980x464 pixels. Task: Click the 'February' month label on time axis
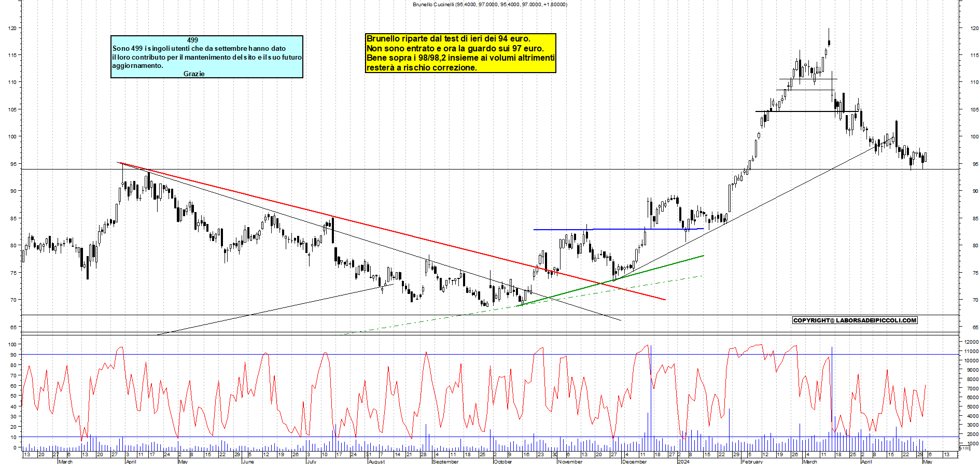[752, 461]
